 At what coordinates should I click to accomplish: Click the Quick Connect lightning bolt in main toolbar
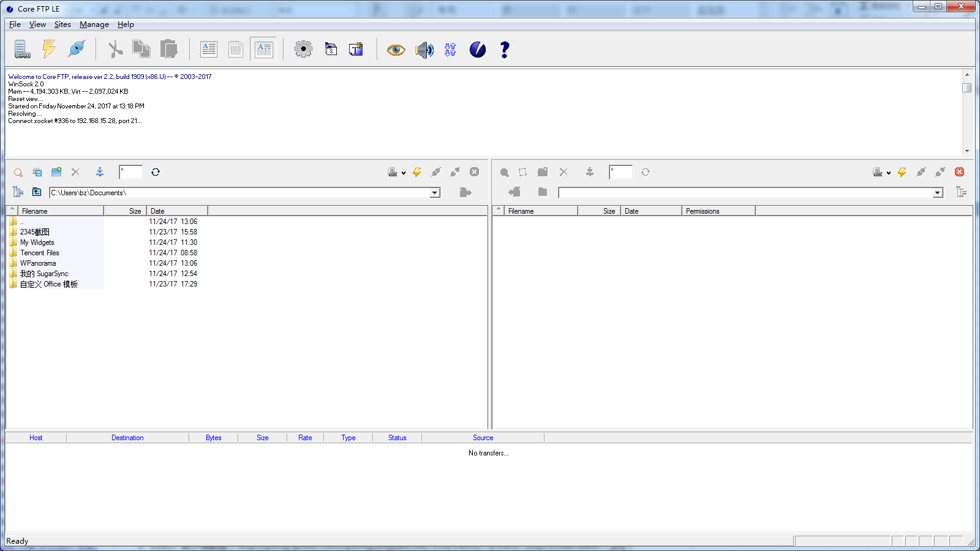point(49,49)
